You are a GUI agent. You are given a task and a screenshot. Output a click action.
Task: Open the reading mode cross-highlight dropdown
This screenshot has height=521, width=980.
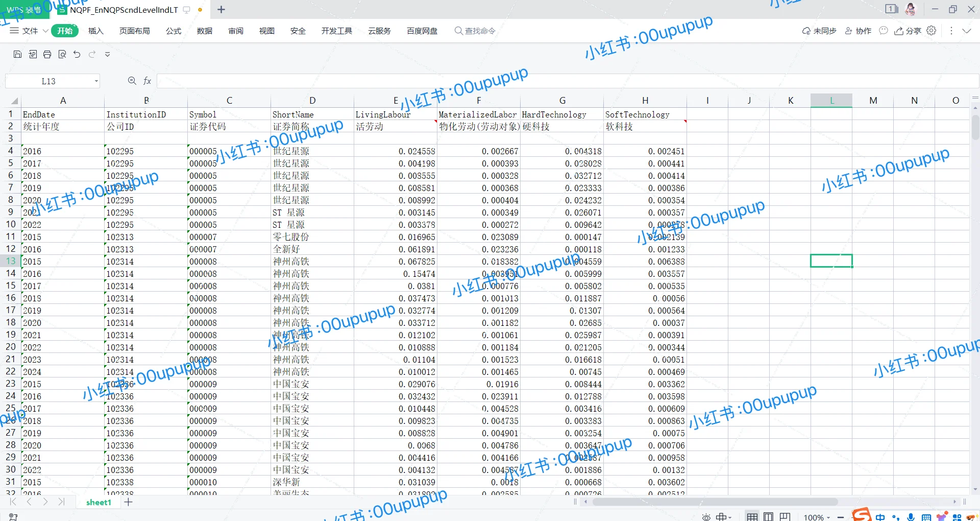click(x=724, y=517)
